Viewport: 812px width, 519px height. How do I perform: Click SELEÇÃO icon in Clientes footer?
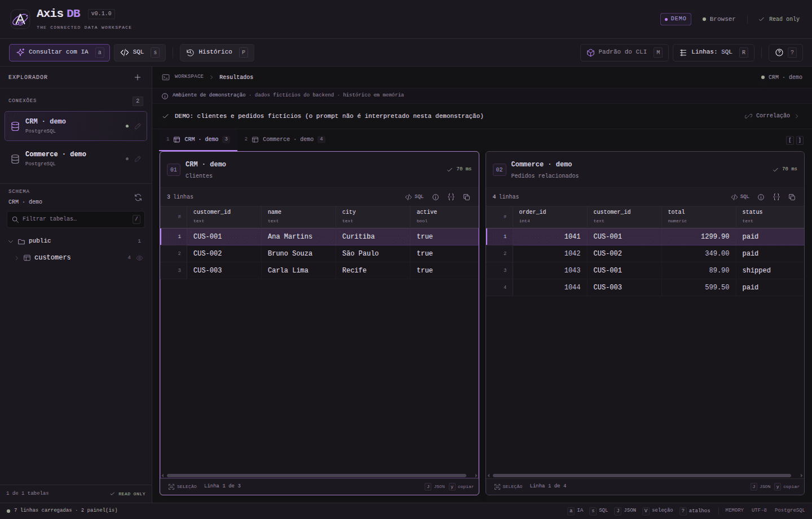pos(171,486)
